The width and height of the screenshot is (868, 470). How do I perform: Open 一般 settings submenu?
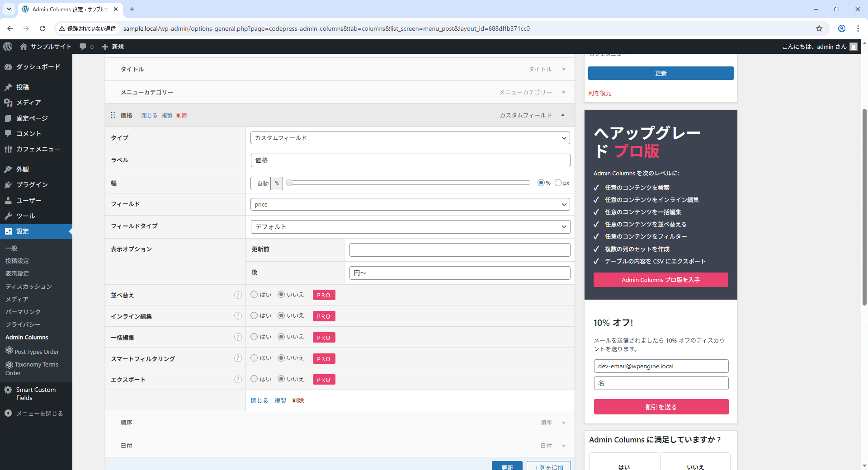[x=11, y=248]
